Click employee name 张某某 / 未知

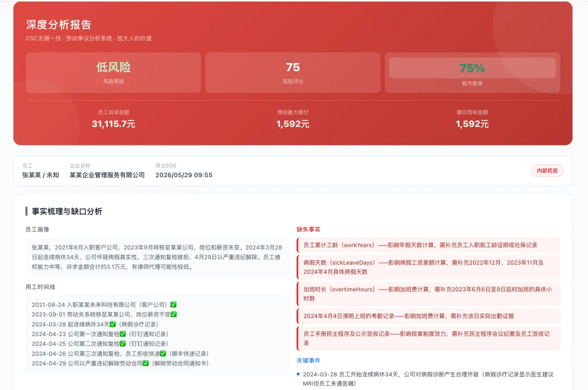(x=40, y=175)
